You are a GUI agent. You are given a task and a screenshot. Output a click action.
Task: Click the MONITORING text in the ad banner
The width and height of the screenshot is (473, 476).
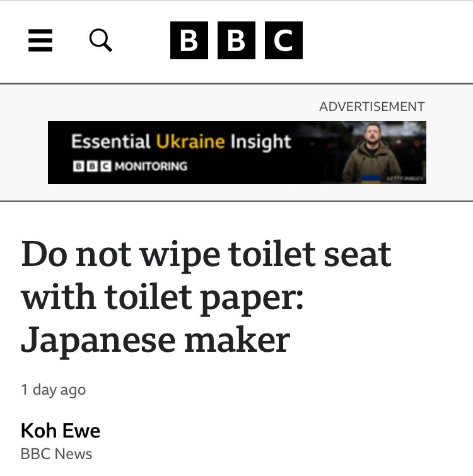(x=151, y=166)
